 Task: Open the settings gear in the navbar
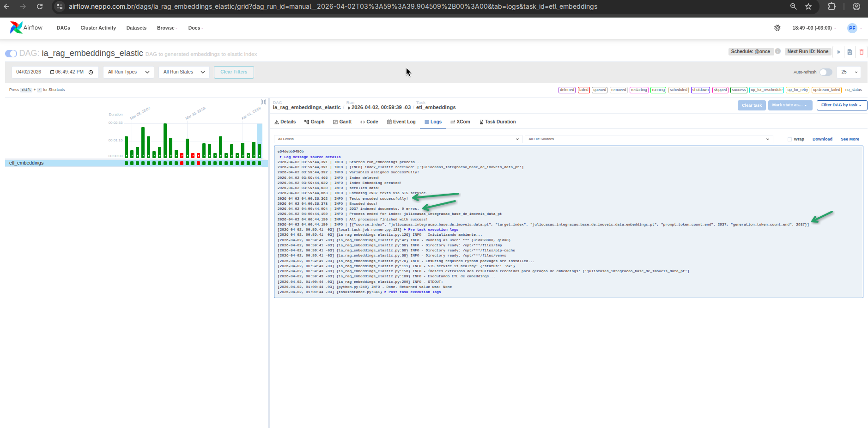777,28
